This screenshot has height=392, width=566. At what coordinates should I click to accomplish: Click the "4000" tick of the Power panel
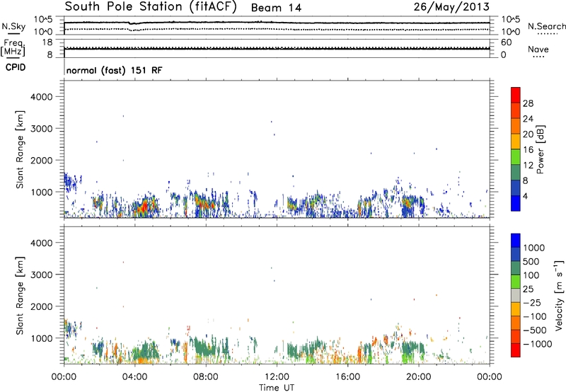click(41, 97)
